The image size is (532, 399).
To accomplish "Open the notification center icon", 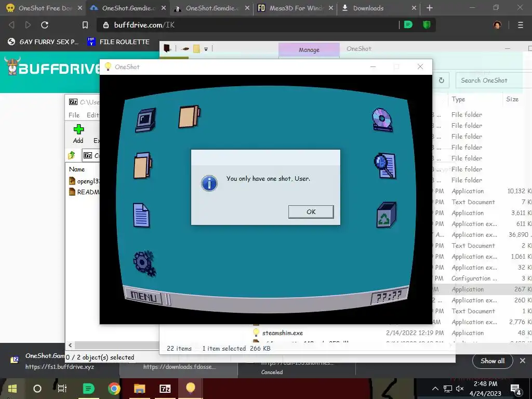I will point(516,390).
